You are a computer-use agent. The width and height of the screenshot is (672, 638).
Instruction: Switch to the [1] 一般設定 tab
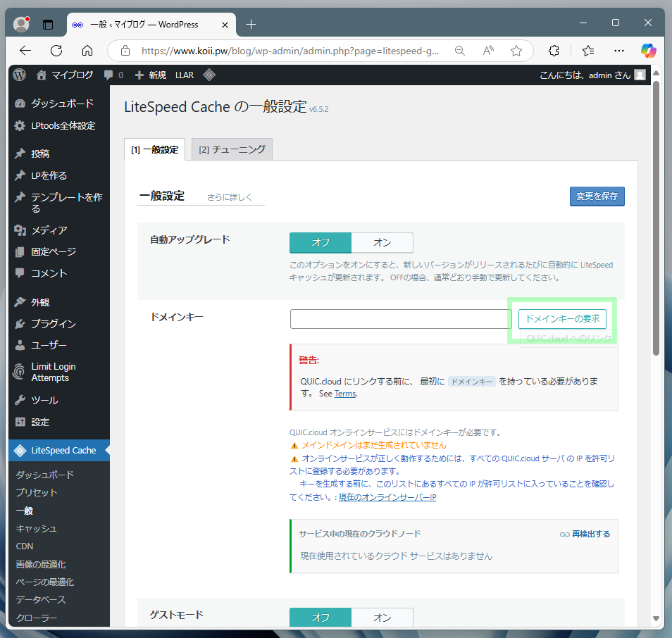tap(155, 149)
